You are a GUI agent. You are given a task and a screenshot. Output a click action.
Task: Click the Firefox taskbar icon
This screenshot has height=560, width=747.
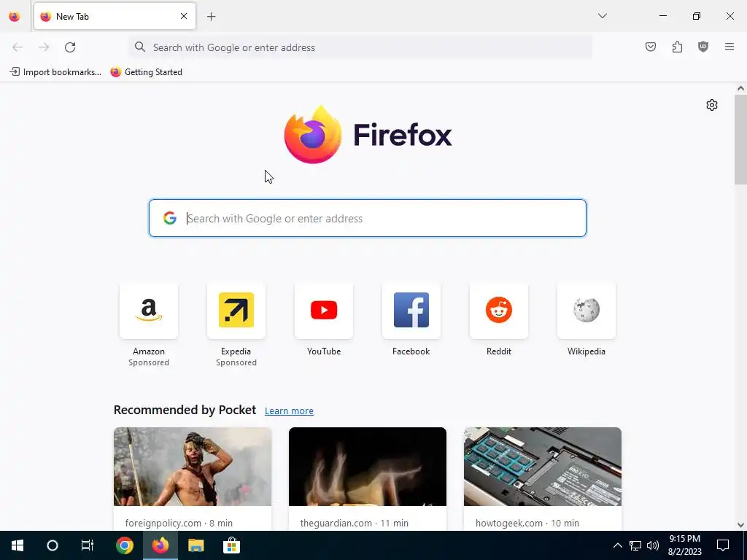point(160,545)
